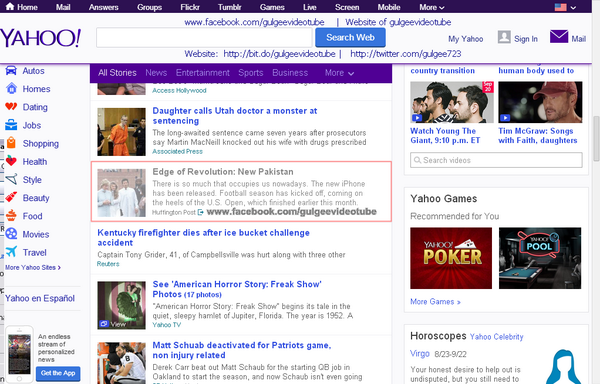Click the Sign In profile avatar icon
This screenshot has height=384, width=600.
[x=504, y=37]
